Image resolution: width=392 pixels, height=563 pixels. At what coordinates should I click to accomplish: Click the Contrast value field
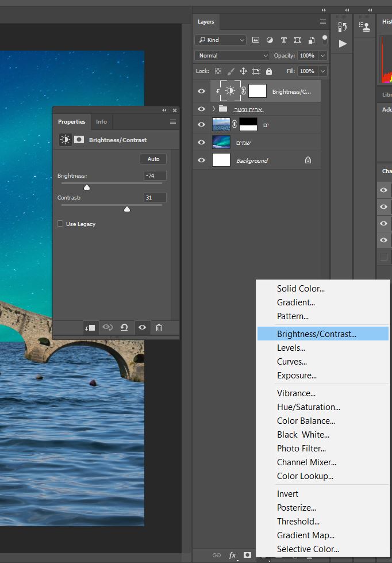(155, 198)
